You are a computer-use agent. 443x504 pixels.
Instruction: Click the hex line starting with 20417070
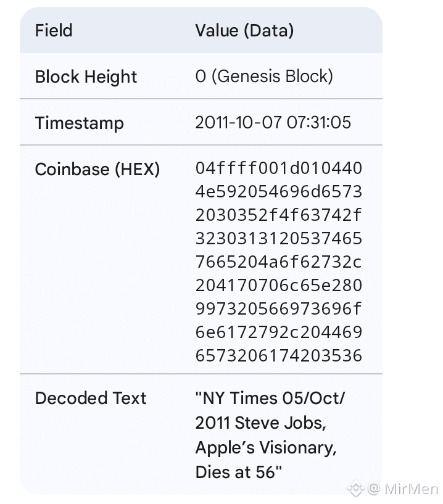[x=278, y=286]
